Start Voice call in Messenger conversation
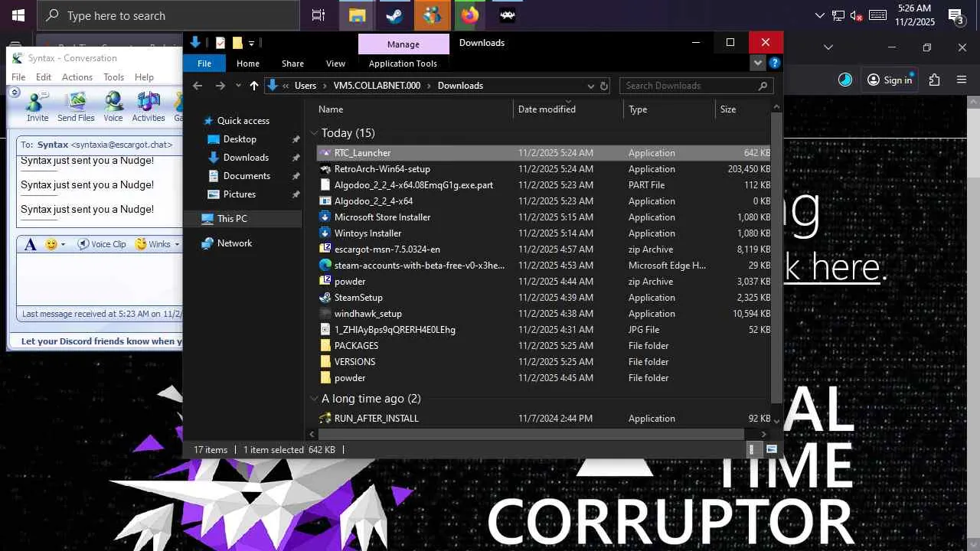This screenshot has height=551, width=980. (x=113, y=106)
